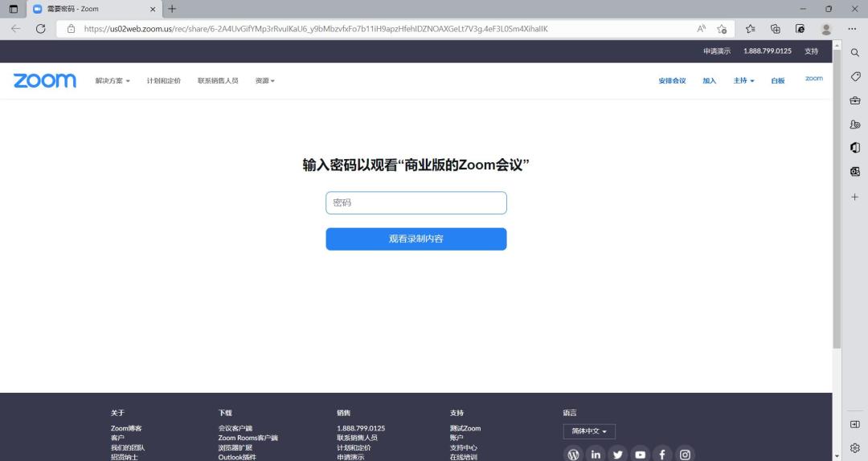Expand the 解决方案 dropdown menu
The image size is (868, 461).
[x=113, y=81]
